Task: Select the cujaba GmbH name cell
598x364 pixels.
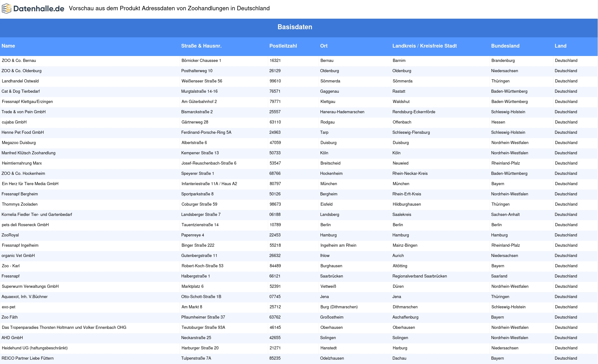Action: [x=14, y=122]
